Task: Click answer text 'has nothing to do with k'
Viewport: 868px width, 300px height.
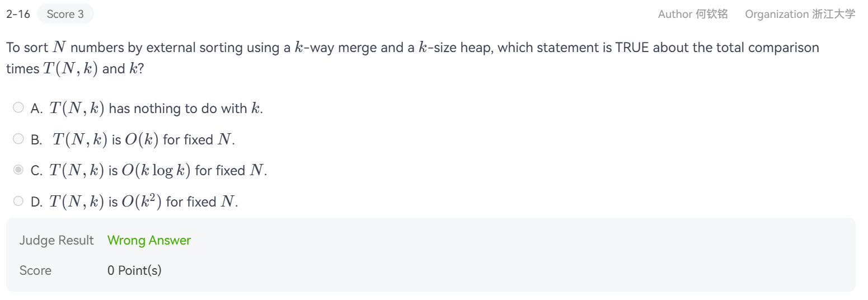Action: tap(185, 108)
